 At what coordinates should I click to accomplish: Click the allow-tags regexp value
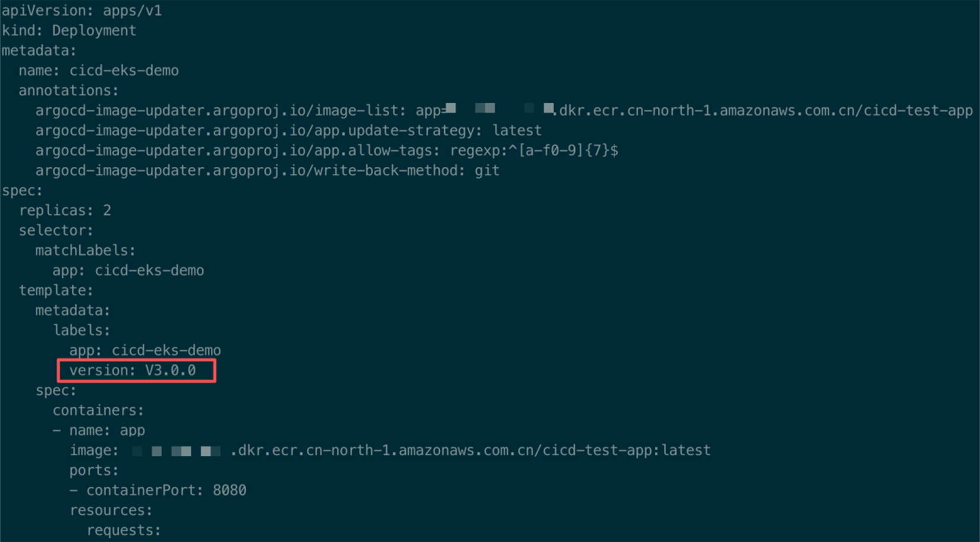(534, 151)
